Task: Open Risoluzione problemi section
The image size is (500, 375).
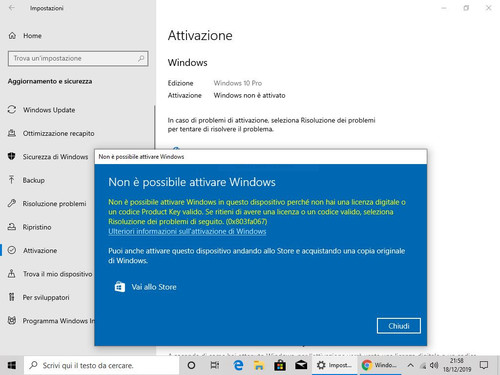Action: click(54, 204)
